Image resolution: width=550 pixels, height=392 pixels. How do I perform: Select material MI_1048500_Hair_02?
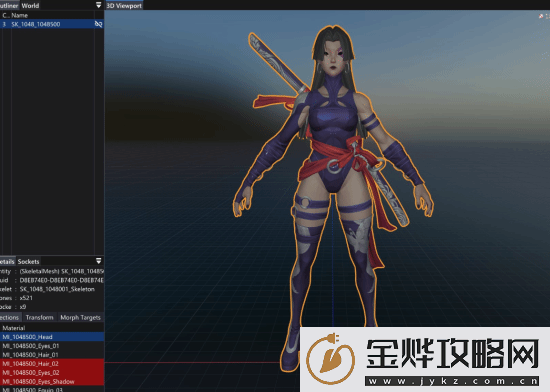click(x=52, y=363)
